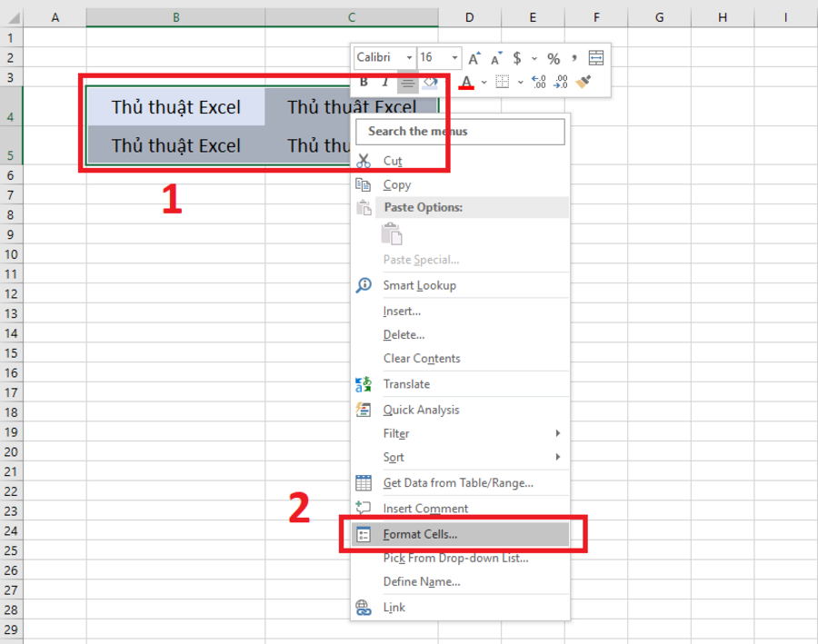
Task: Expand the Sort submenu
Action: pos(460,457)
